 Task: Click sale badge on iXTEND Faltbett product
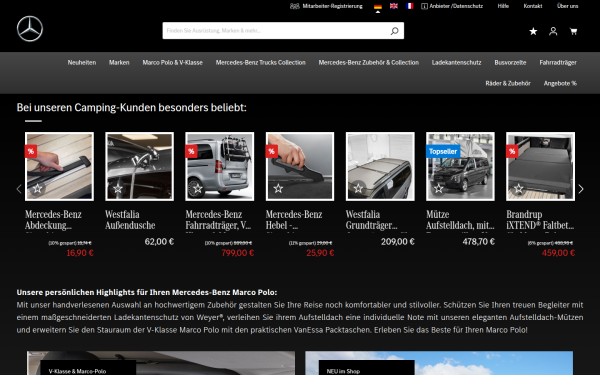(x=512, y=152)
